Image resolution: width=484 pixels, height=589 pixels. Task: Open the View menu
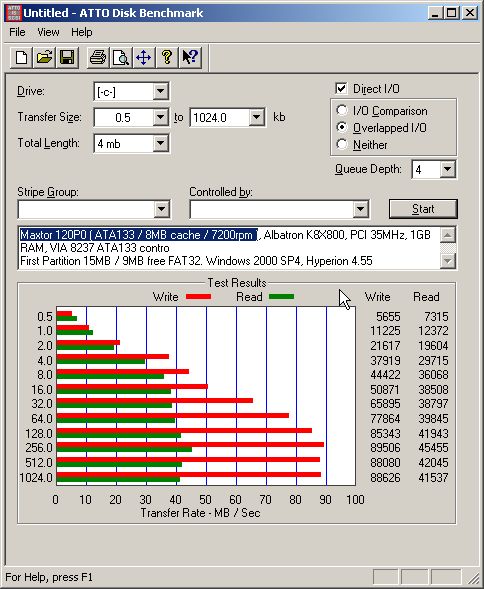pos(48,32)
